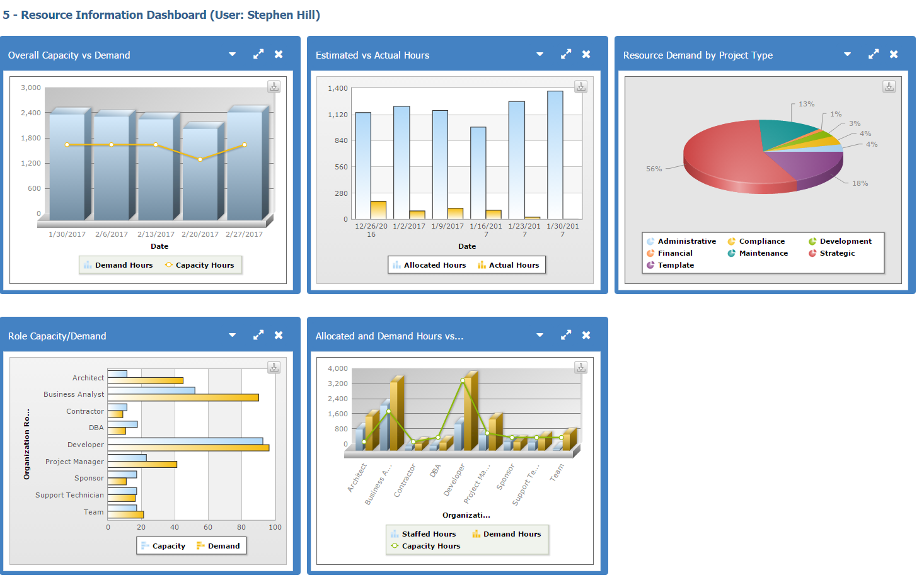Toggle Staffed Hours legend entry
Screen dimensions: 924x580
tap(423, 534)
